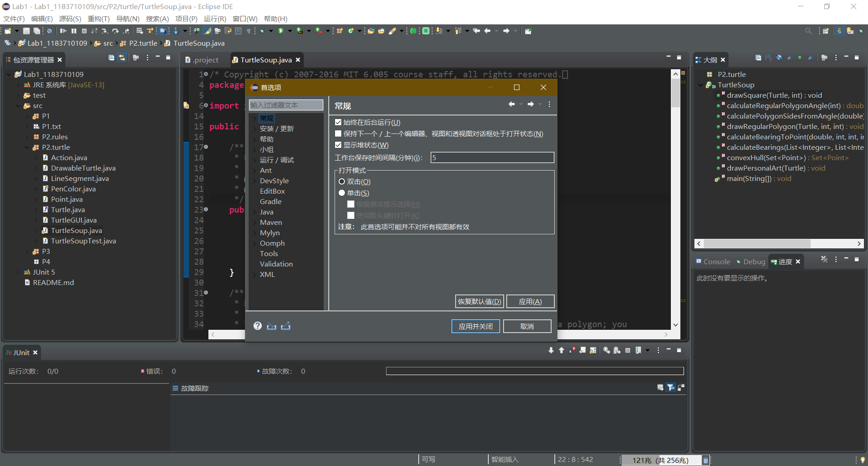Expand the Java preferences node
The image size is (868, 466).
click(255, 212)
